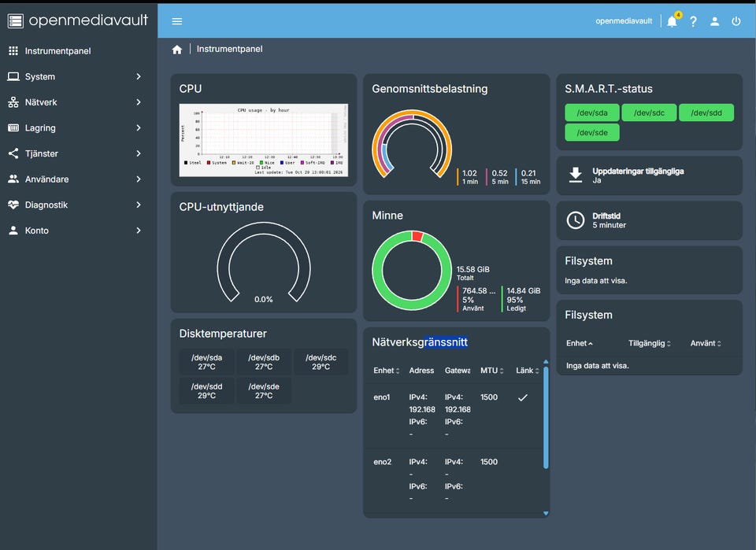Image resolution: width=756 pixels, height=550 pixels.
Task: Click the System laptop icon
Action: [13, 76]
